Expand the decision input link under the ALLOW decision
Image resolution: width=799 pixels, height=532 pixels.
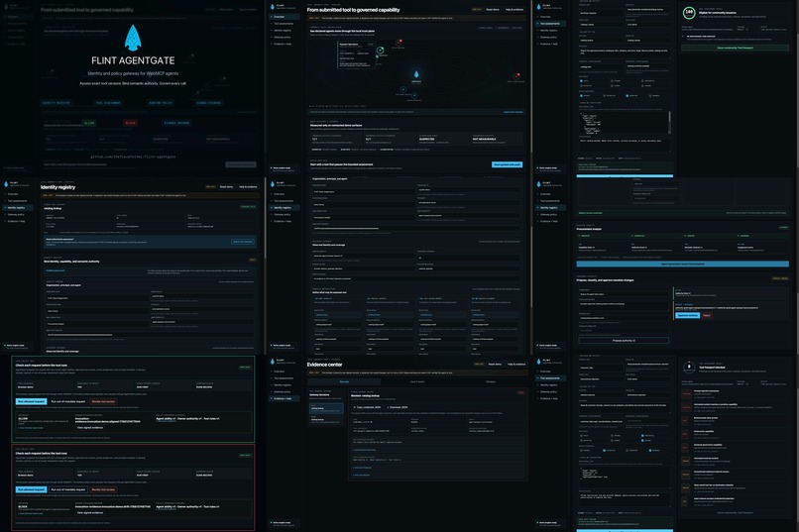point(31,428)
